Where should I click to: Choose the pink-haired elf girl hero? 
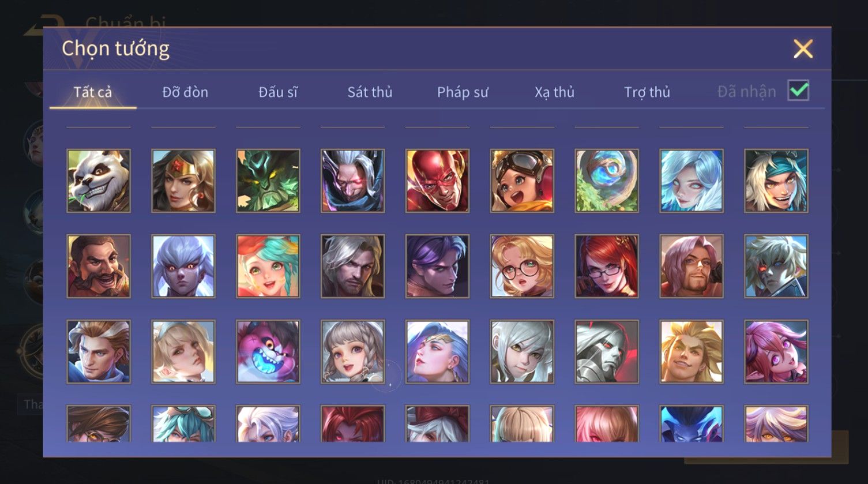[776, 351]
